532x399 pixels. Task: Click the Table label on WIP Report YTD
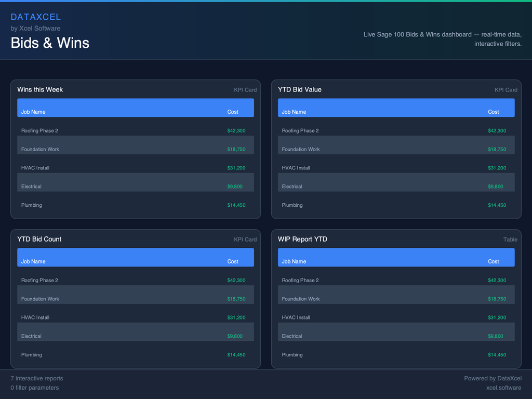(510, 240)
